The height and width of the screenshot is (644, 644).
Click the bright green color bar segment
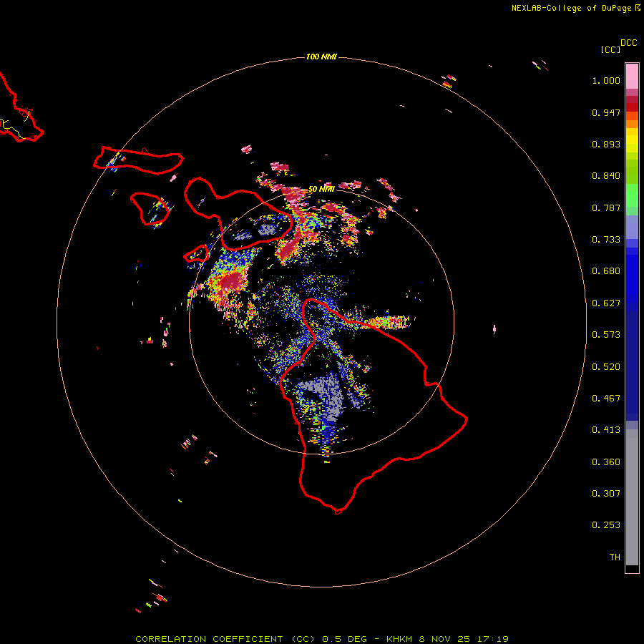tap(632, 195)
